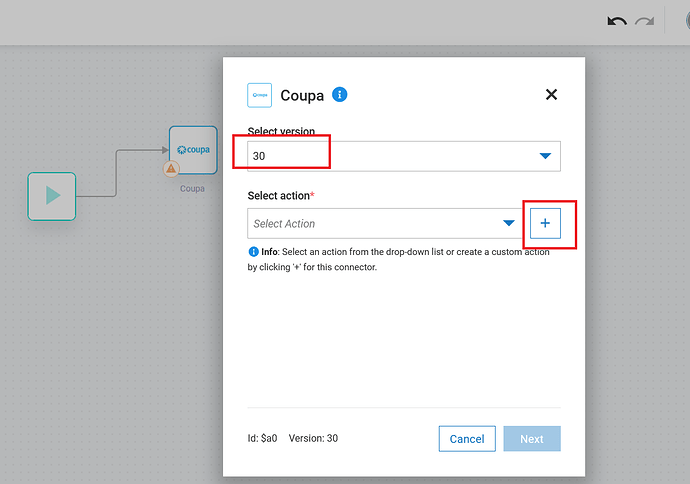Open the Select version dropdown
The image size is (690, 484).
click(404, 156)
